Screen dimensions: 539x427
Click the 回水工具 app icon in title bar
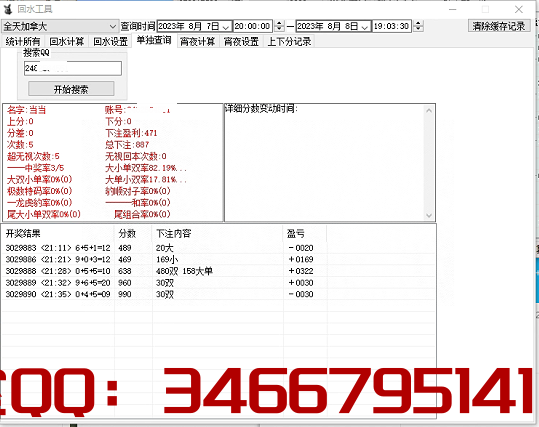pos(8,9)
